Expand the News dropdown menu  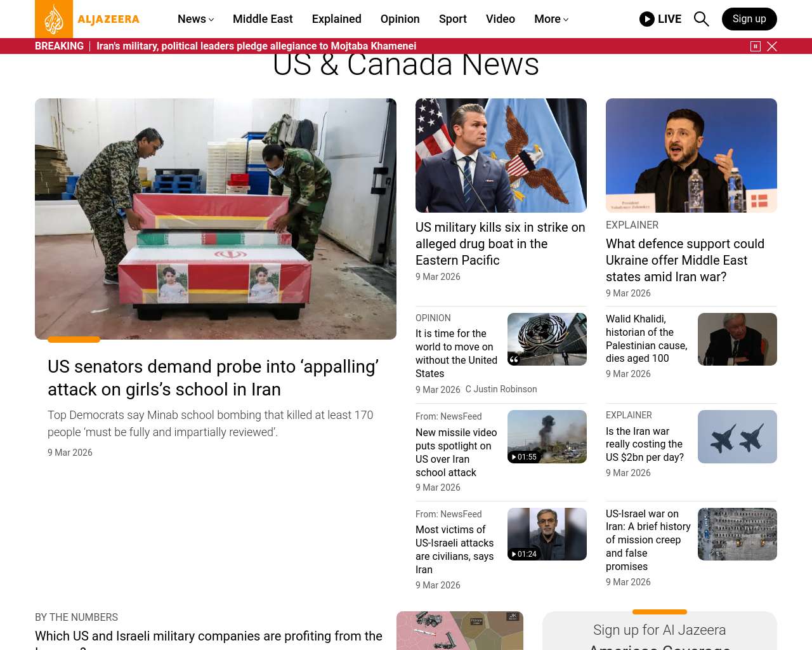pos(195,19)
